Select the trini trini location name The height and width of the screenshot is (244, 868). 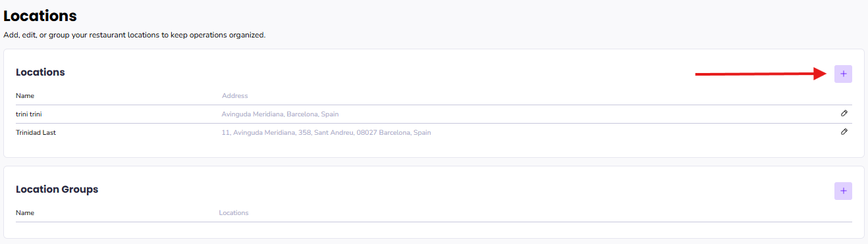pos(29,114)
